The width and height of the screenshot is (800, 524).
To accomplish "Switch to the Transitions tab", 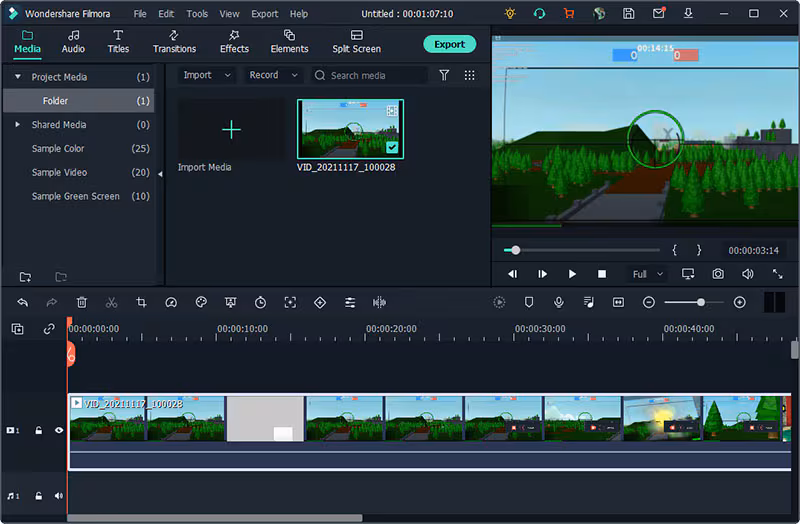I will 174,42.
